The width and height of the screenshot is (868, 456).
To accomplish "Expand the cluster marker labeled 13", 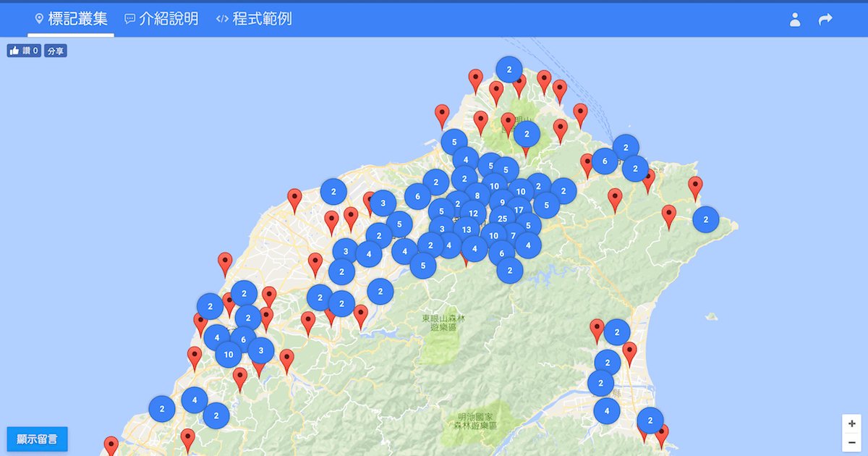I will coord(467,230).
